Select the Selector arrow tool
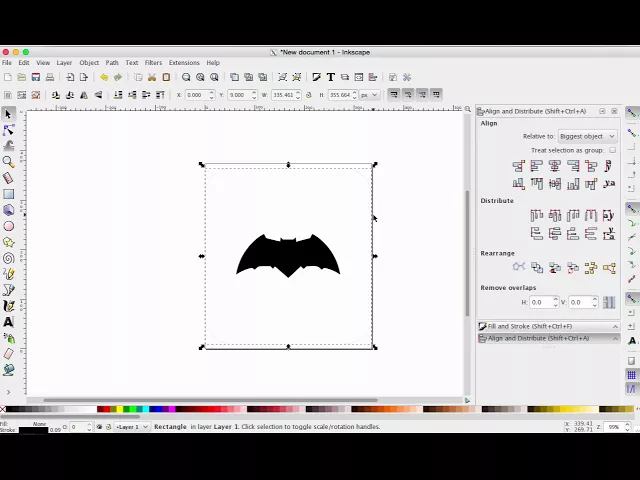 click(x=8, y=114)
